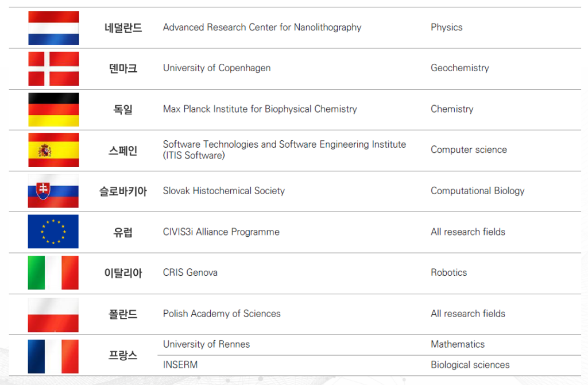Select the Slovakia flag icon
Viewport: 588px width, 385px height.
[x=53, y=191]
